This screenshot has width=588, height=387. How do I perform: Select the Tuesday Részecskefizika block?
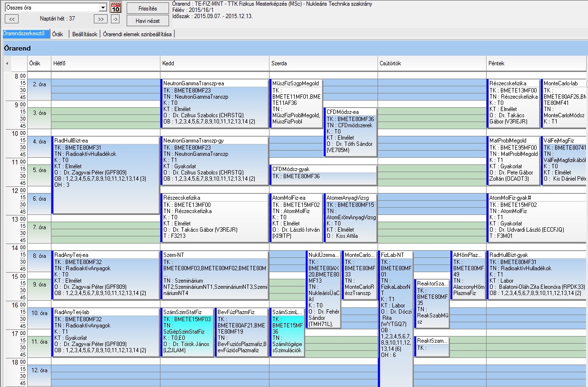(214, 218)
